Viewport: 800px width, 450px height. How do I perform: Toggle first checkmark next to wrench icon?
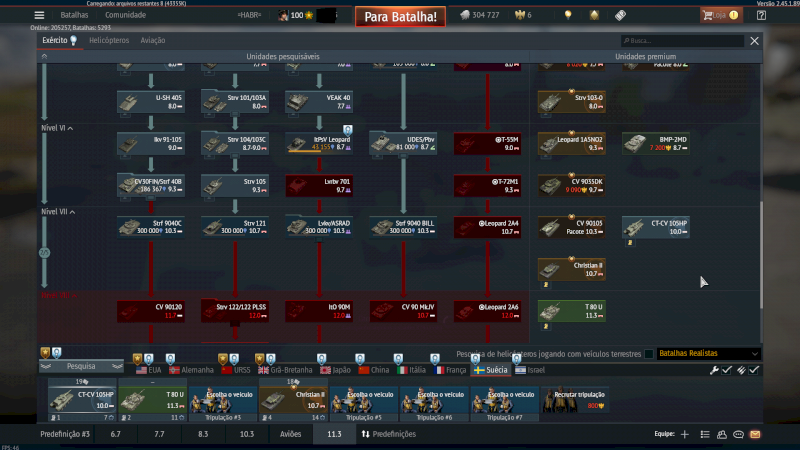click(727, 370)
